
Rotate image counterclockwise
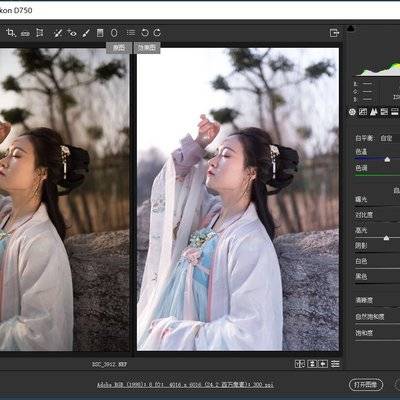click(145, 33)
